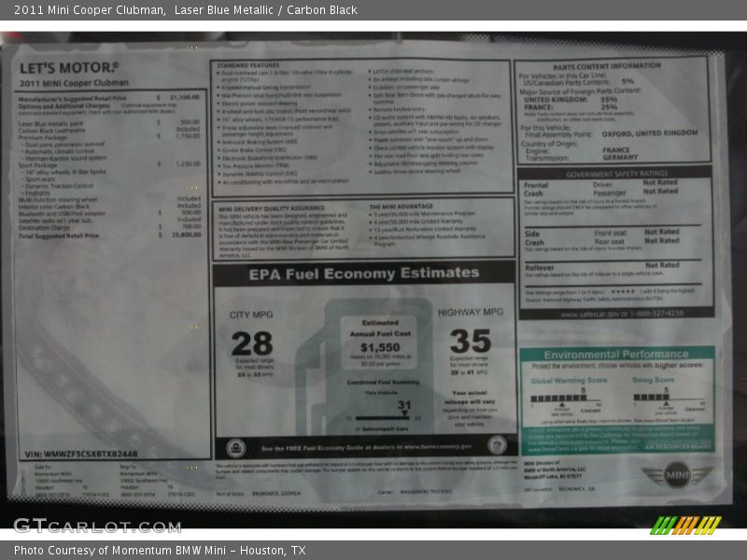
Task: Click total price '25,800.00'
Action: (x=185, y=235)
